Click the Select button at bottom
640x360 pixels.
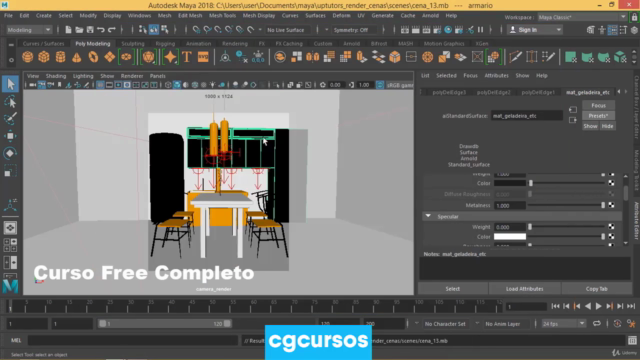[453, 289]
